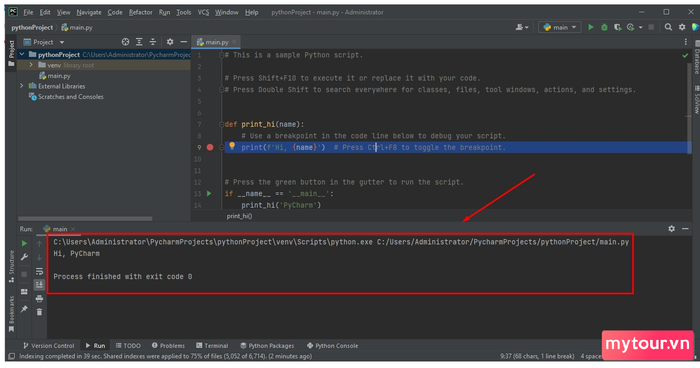The image size is (700, 368).
Task: Click the Project panel horizontal scrollbar
Action: point(85,219)
